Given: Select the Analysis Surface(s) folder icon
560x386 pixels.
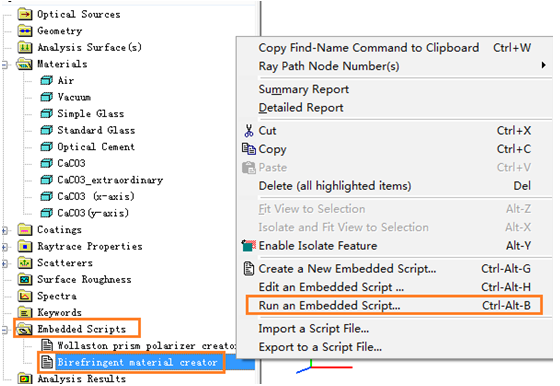Looking at the screenshot, I should coord(25,47).
